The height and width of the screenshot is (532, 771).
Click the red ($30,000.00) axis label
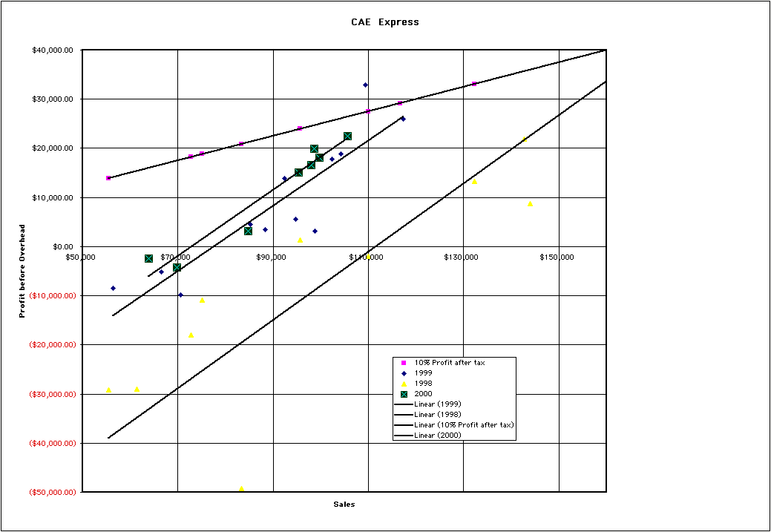pyautogui.click(x=53, y=394)
